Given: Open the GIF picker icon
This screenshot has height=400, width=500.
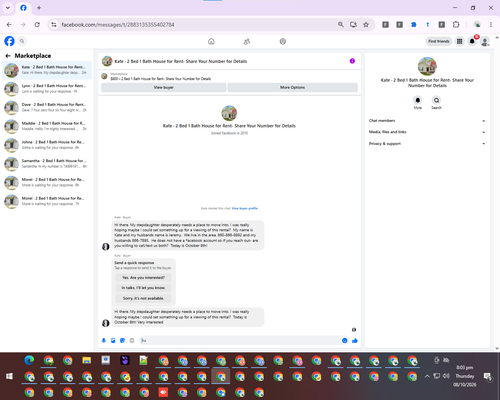Looking at the screenshot, I should click(132, 340).
